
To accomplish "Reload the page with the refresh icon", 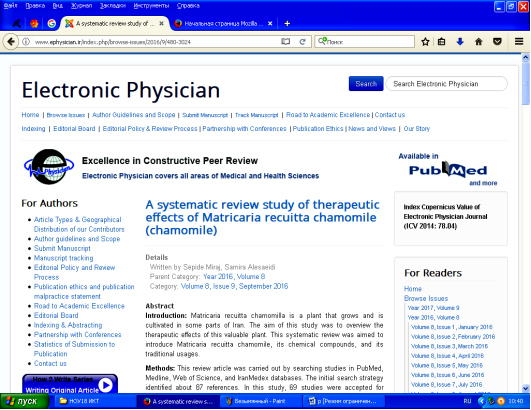I will point(302,42).
